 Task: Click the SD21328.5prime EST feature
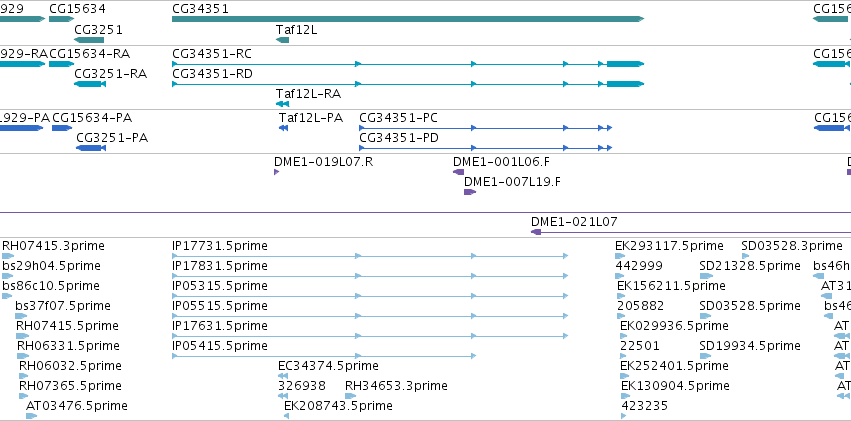[706, 276]
